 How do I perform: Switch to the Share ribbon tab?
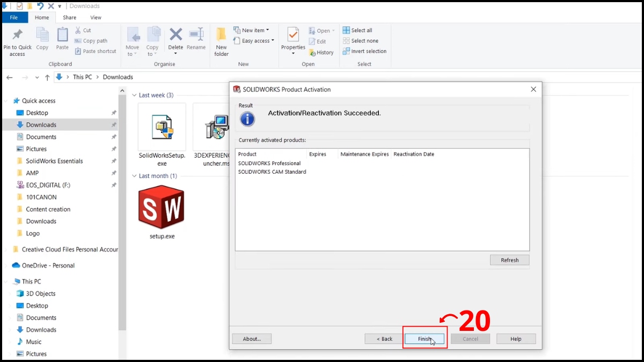coord(69,18)
